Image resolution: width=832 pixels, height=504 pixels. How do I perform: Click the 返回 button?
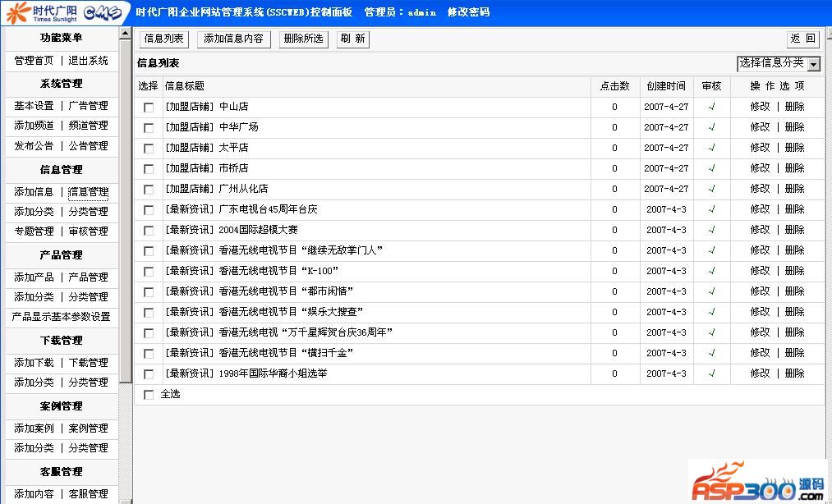coord(802,39)
